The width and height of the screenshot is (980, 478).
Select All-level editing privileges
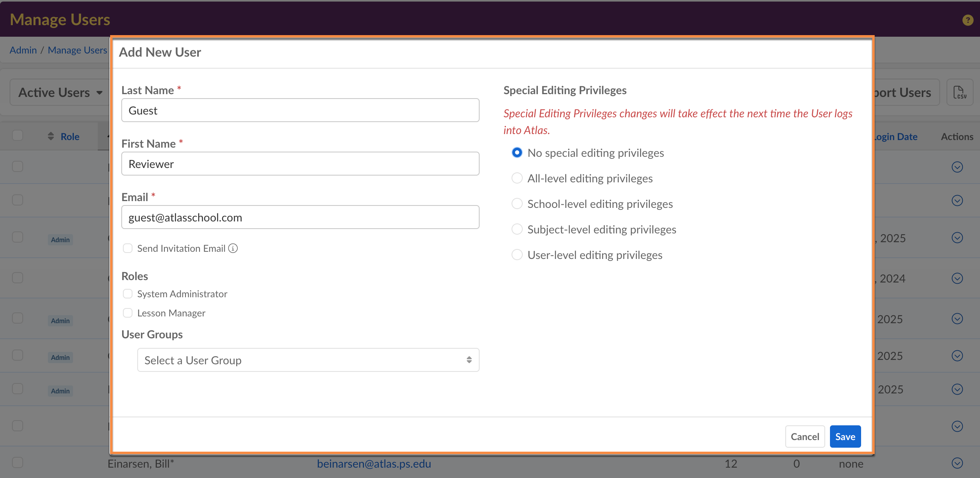click(517, 178)
